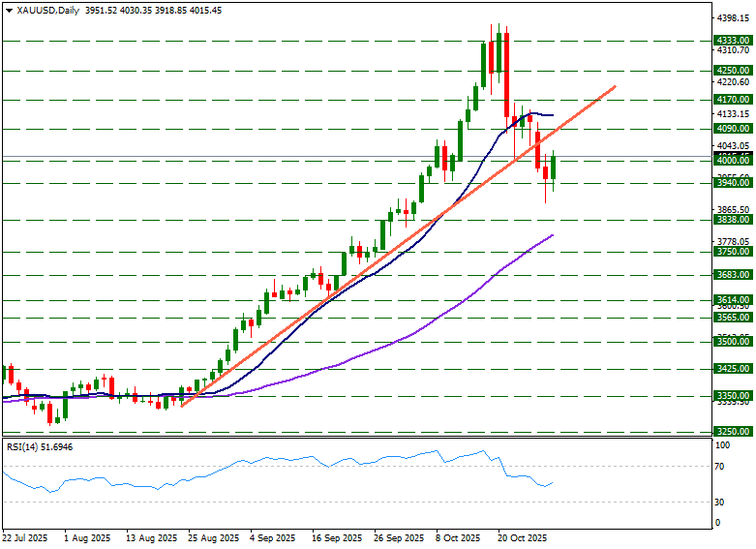Click the 3683.00 price level label
This screenshot has width=756, height=549.
(x=732, y=275)
